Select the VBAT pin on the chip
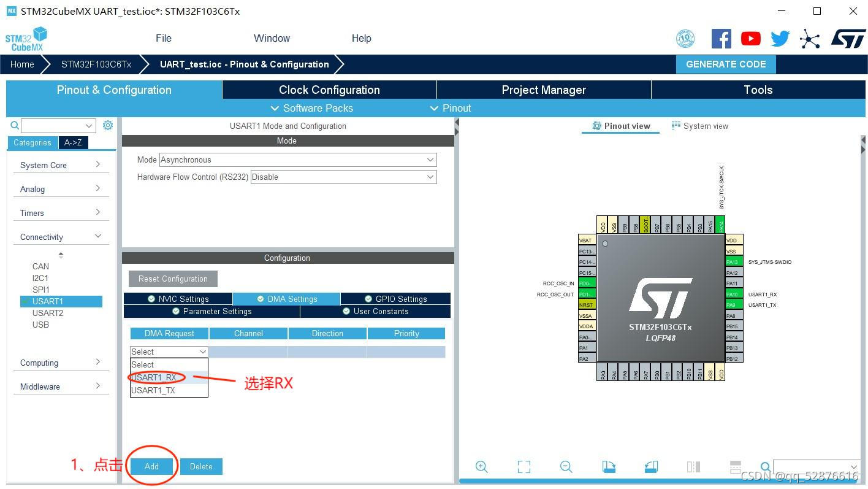The height and width of the screenshot is (489, 868). pos(587,241)
